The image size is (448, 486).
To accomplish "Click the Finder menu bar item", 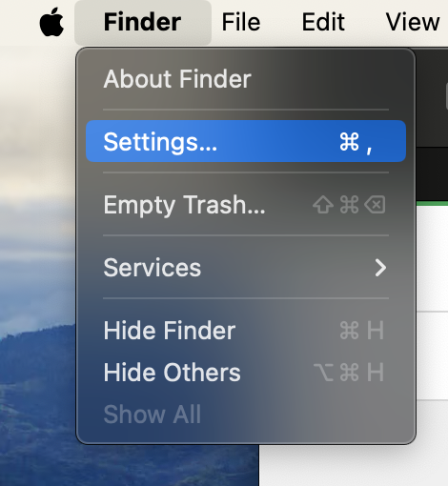I will click(x=143, y=22).
